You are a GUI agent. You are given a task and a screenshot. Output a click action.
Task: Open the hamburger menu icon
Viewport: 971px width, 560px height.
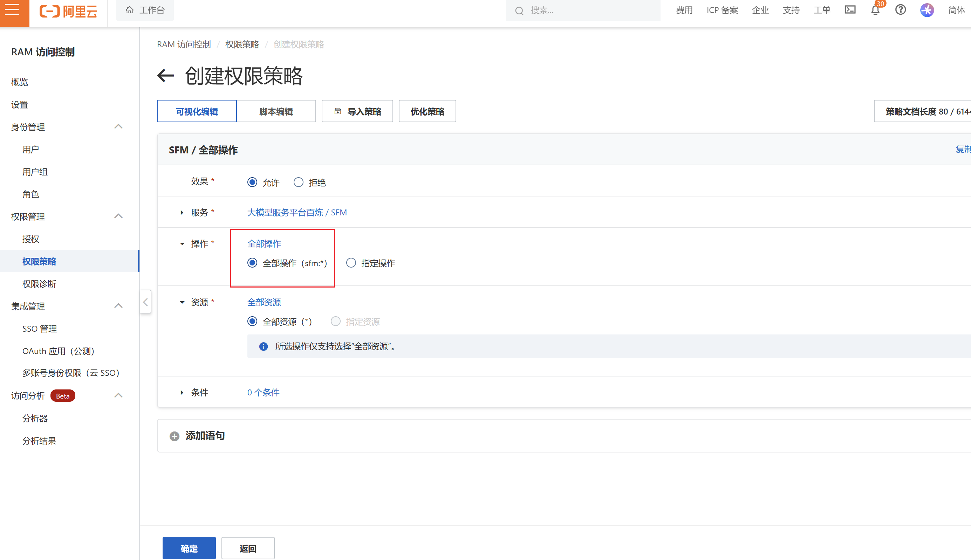pos(12,10)
